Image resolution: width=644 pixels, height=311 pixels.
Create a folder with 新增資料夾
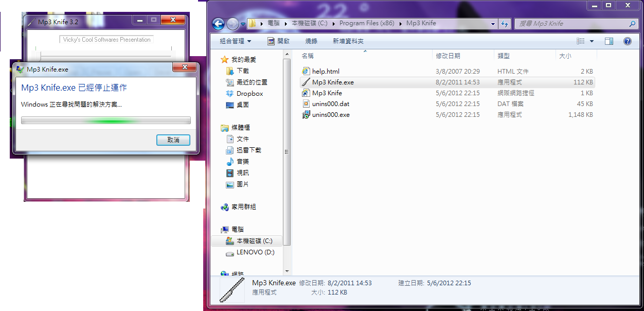(348, 41)
